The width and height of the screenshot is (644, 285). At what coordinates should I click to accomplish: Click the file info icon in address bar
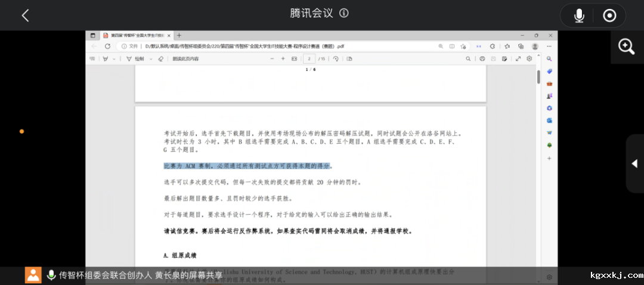click(124, 47)
